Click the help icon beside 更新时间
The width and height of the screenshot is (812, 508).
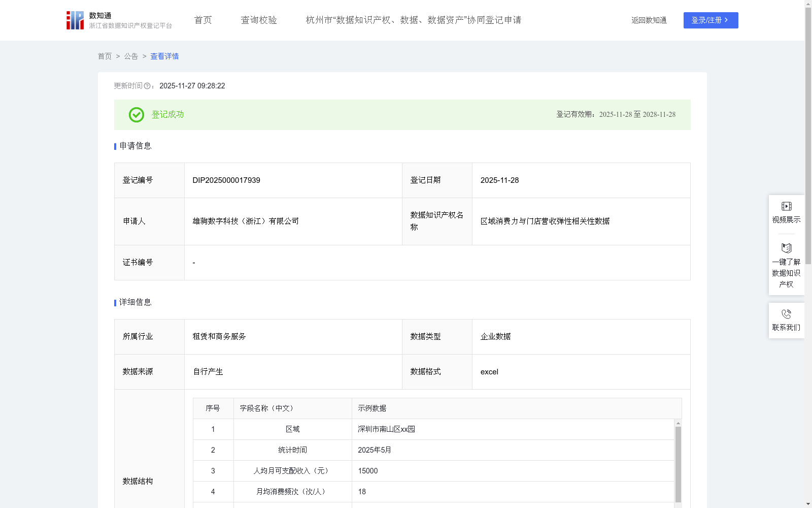147,86
